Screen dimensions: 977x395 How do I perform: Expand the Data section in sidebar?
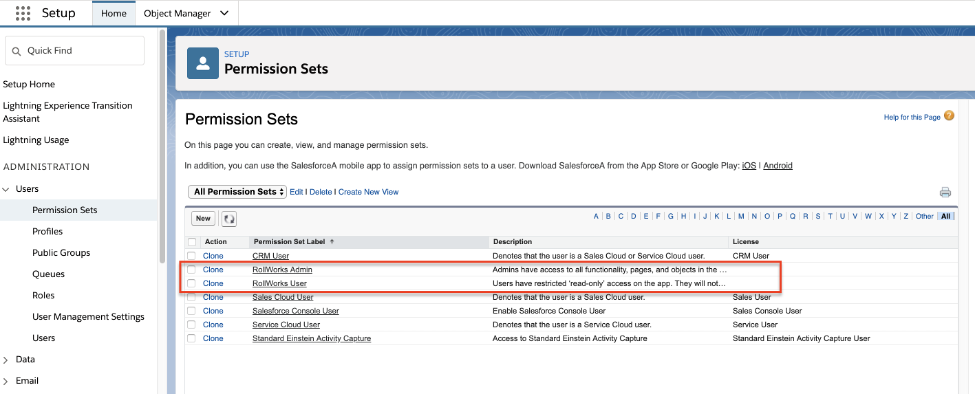coord(6,359)
